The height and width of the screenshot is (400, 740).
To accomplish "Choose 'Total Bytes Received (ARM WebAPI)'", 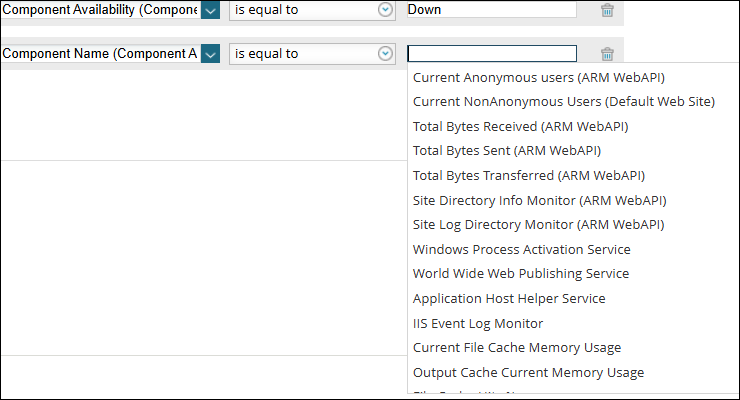I will pos(520,126).
